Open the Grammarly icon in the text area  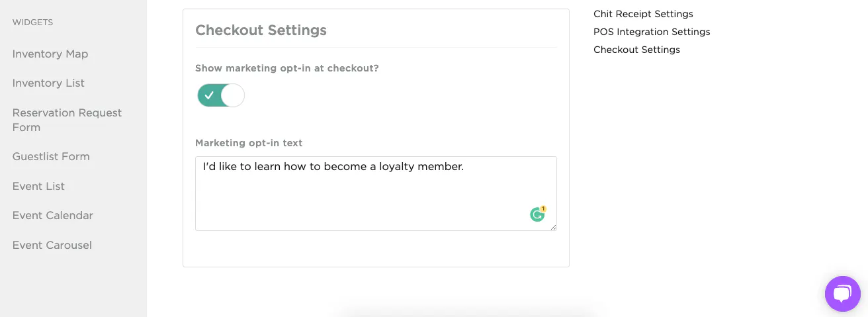537,215
